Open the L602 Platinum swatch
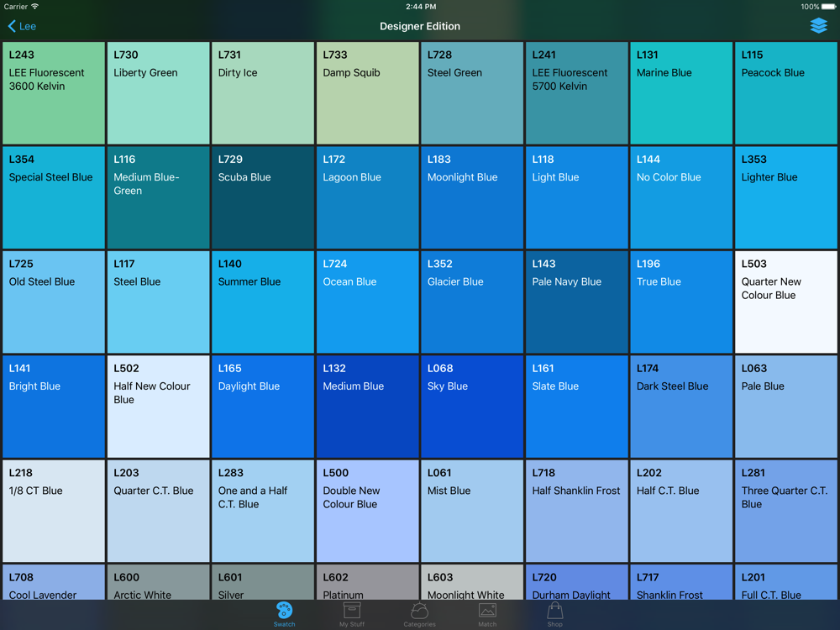 click(368, 582)
